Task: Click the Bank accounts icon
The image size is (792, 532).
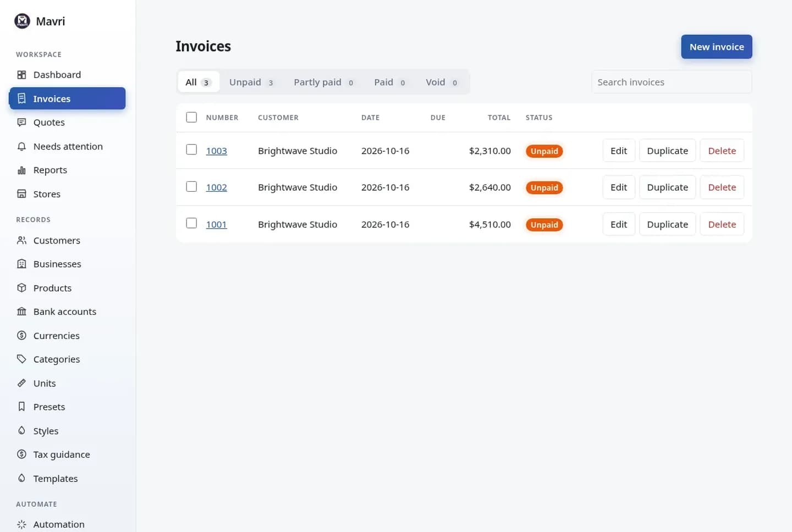Action: (x=21, y=312)
